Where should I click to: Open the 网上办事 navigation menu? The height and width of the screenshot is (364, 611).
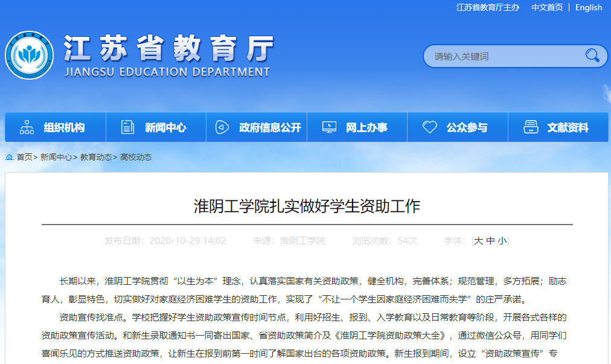[366, 127]
